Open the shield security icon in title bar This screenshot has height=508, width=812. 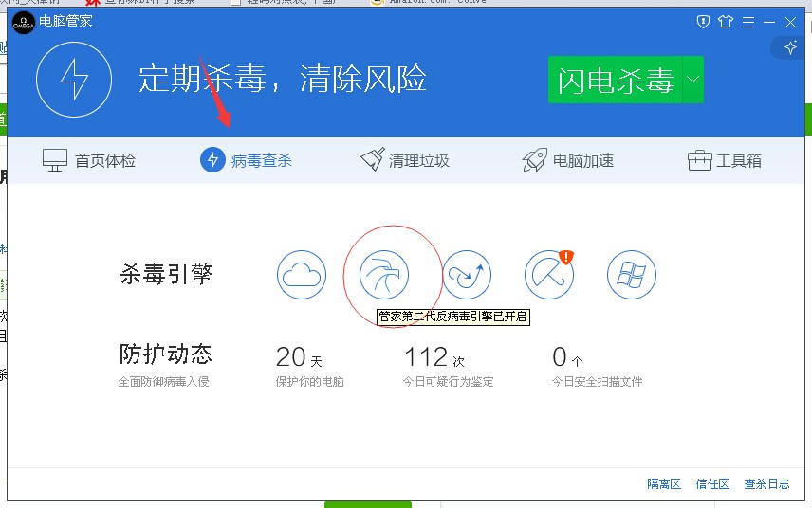tap(703, 22)
